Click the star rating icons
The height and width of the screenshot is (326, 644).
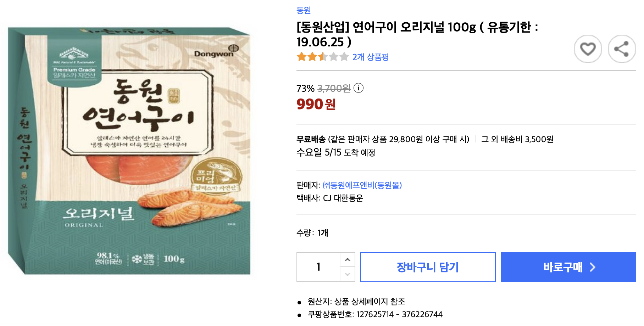[322, 57]
